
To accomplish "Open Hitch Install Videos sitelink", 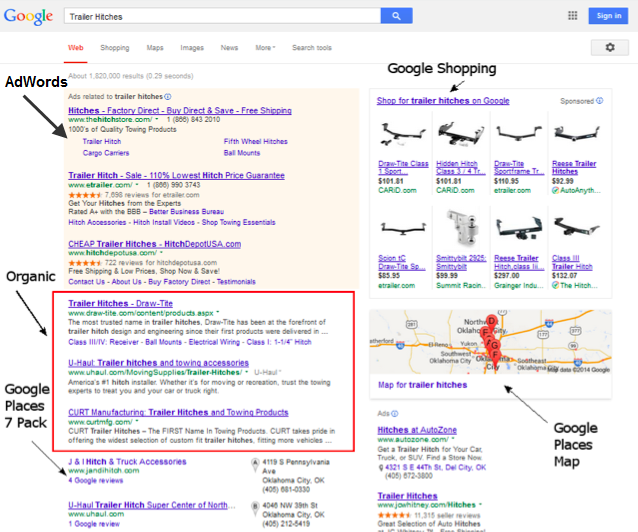I will tap(164, 222).
